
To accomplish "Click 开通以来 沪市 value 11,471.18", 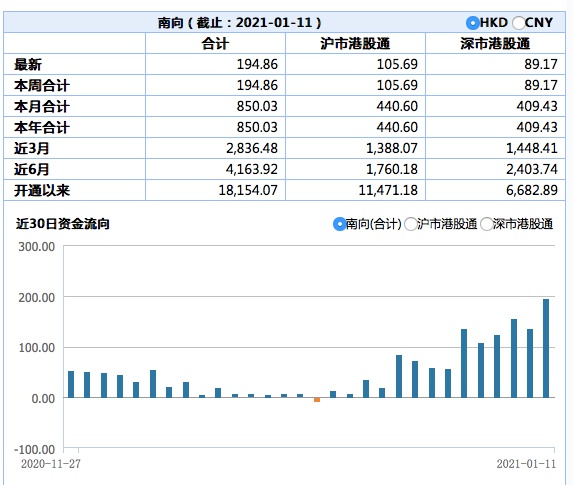I will click(388, 190).
